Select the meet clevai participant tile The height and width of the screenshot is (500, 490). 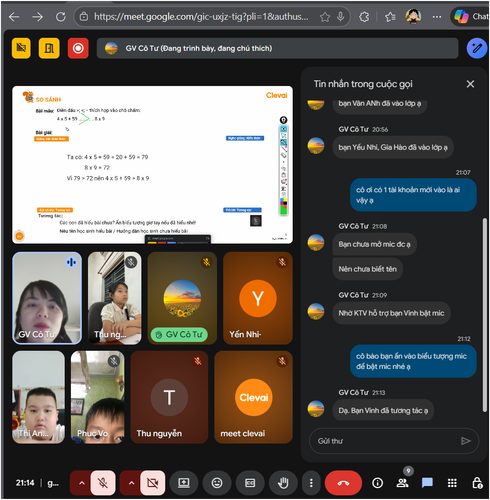254,397
